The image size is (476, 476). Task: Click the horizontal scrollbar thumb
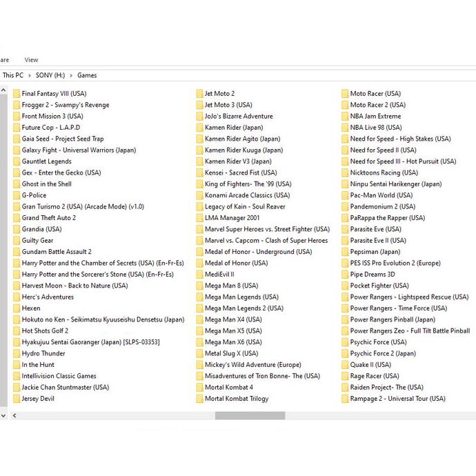coord(250,415)
